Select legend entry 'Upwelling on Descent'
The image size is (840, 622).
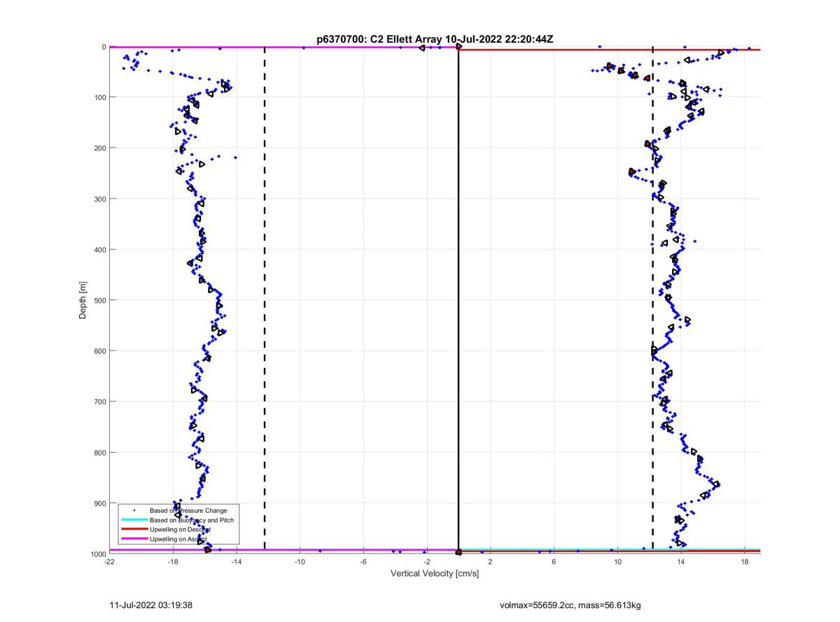pyautogui.click(x=181, y=530)
